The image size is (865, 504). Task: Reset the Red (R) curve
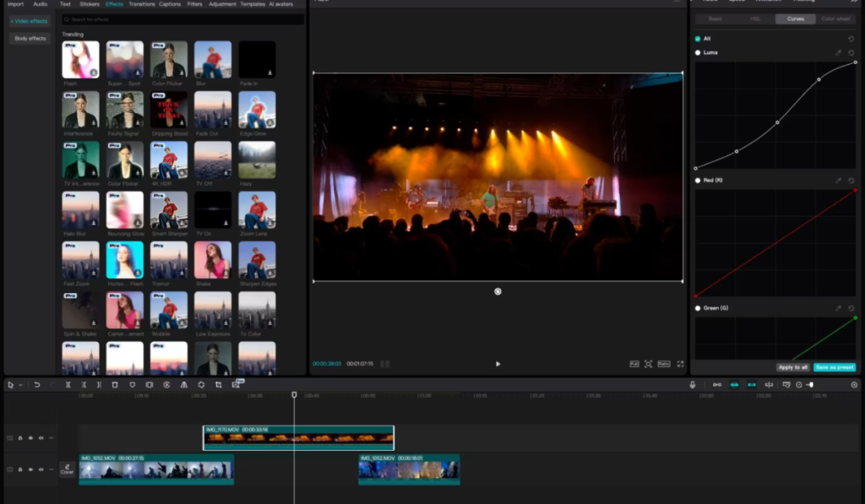point(851,181)
